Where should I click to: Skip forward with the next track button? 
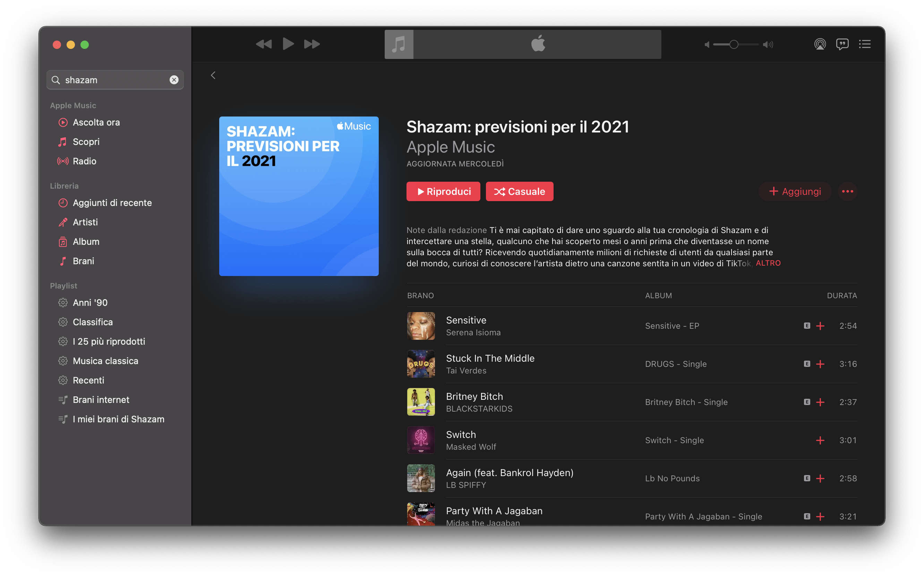coord(312,44)
